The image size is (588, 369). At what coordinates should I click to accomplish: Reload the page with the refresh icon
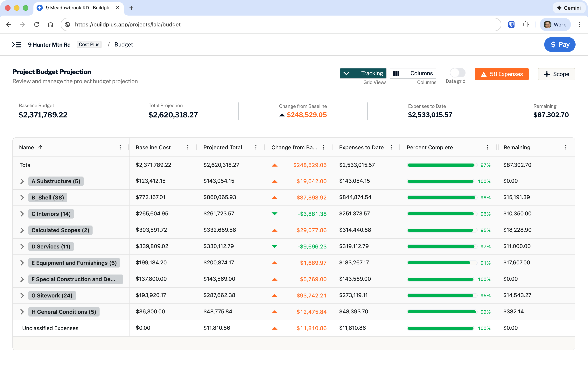pos(37,24)
